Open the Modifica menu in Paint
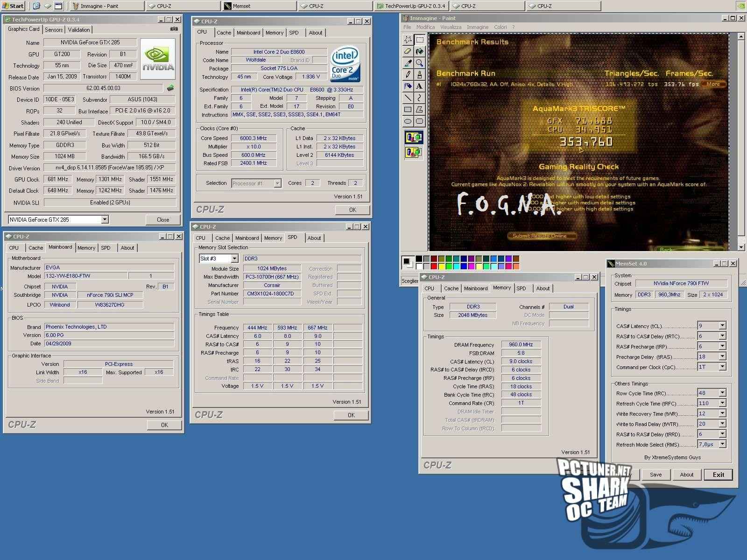The height and width of the screenshot is (560, 747). tap(425, 27)
